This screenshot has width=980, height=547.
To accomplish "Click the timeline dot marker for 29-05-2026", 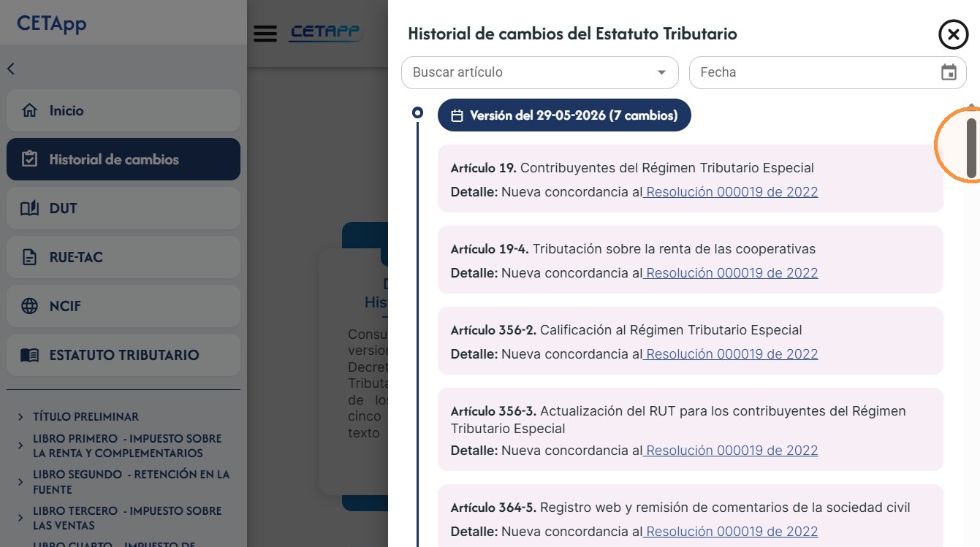I will tap(417, 112).
